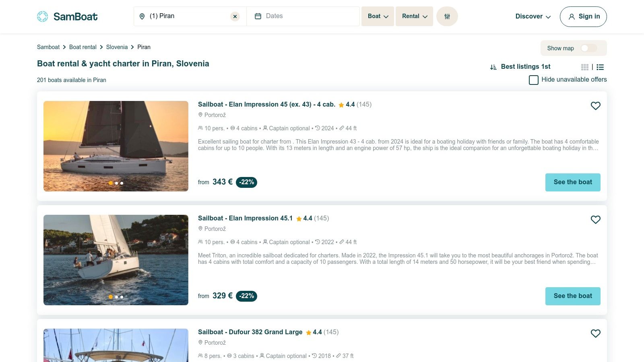Favorite the Elan Impression 45.1 heart

(x=595, y=220)
